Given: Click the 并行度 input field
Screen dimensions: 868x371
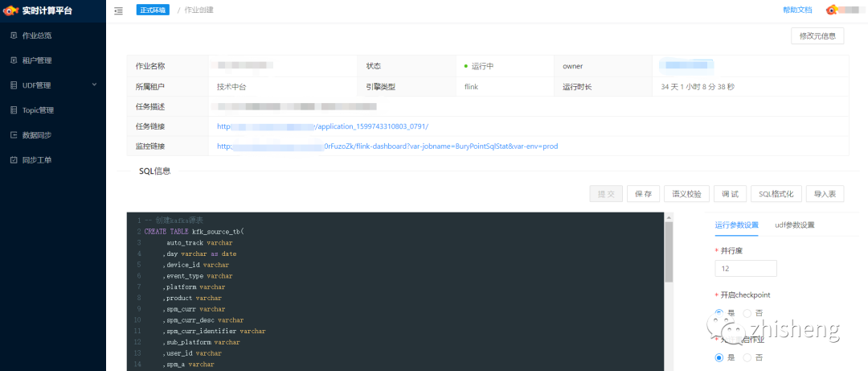Looking at the screenshot, I should [x=746, y=269].
